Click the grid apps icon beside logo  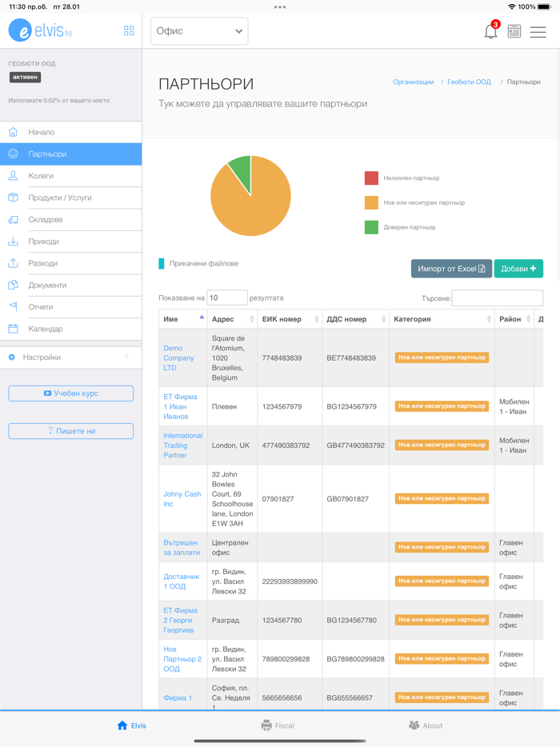pos(129,31)
